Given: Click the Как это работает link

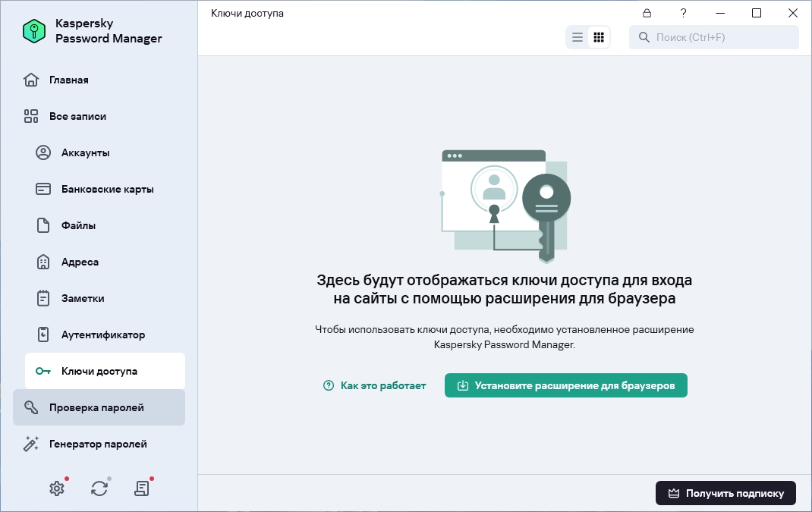Looking at the screenshot, I should pyautogui.click(x=374, y=385).
